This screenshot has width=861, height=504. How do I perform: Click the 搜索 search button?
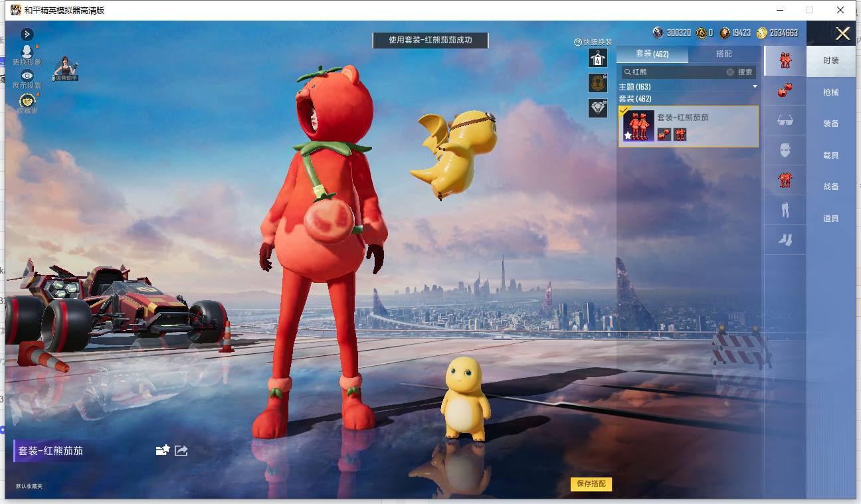coord(745,72)
